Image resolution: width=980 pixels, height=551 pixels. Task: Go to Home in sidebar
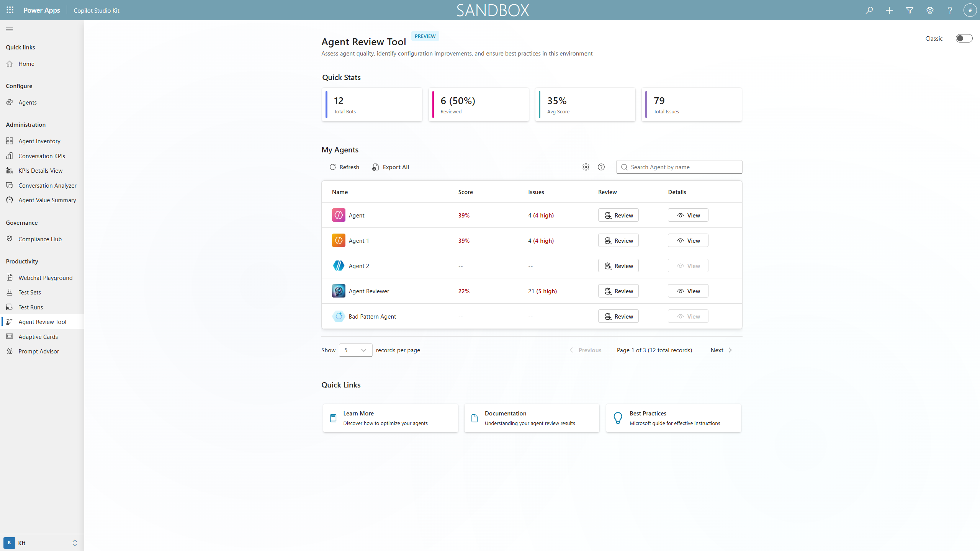pos(42,64)
